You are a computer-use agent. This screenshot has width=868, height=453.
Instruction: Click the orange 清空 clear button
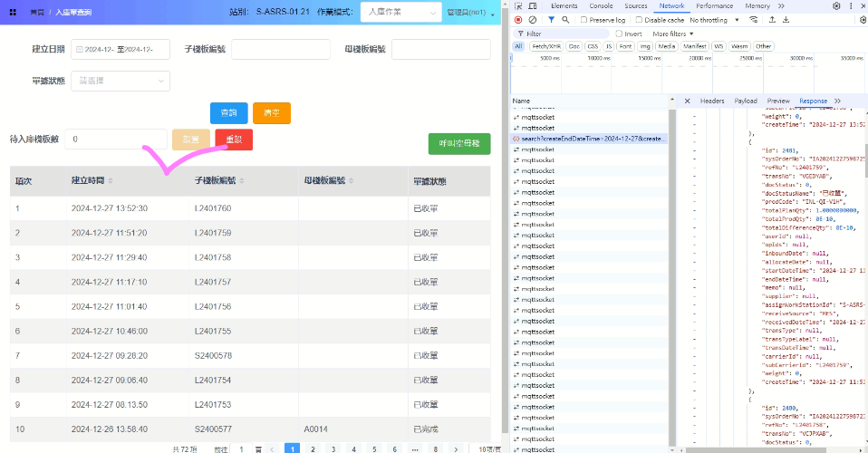[x=271, y=113]
